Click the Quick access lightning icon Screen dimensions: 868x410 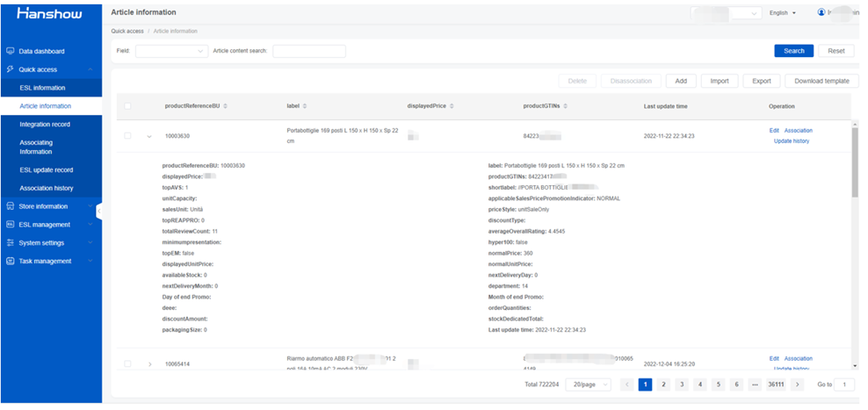[x=10, y=69]
